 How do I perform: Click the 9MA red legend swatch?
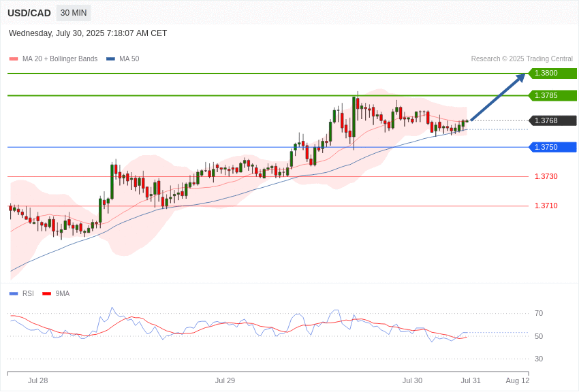coord(46,293)
